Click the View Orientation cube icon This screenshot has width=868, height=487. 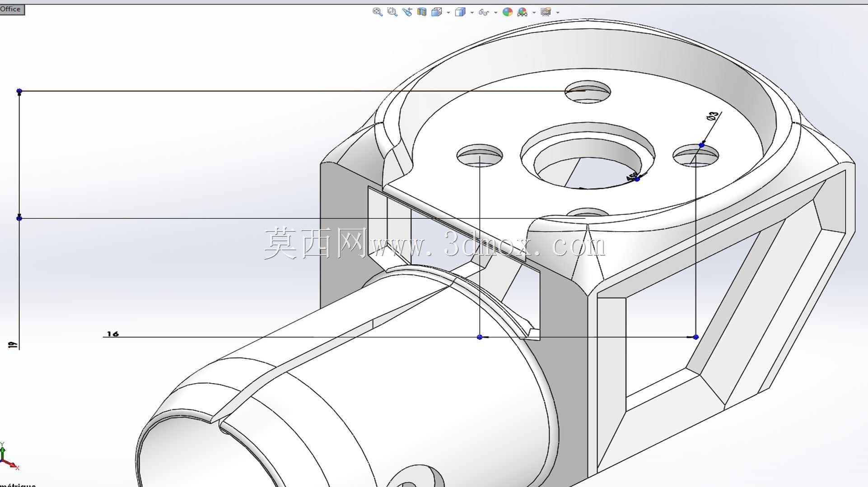click(437, 12)
